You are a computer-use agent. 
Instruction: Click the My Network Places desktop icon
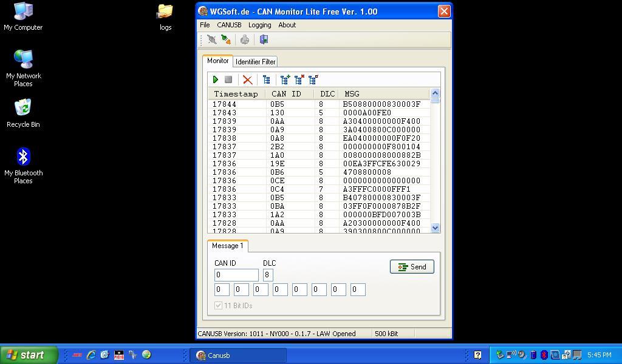pos(24,68)
